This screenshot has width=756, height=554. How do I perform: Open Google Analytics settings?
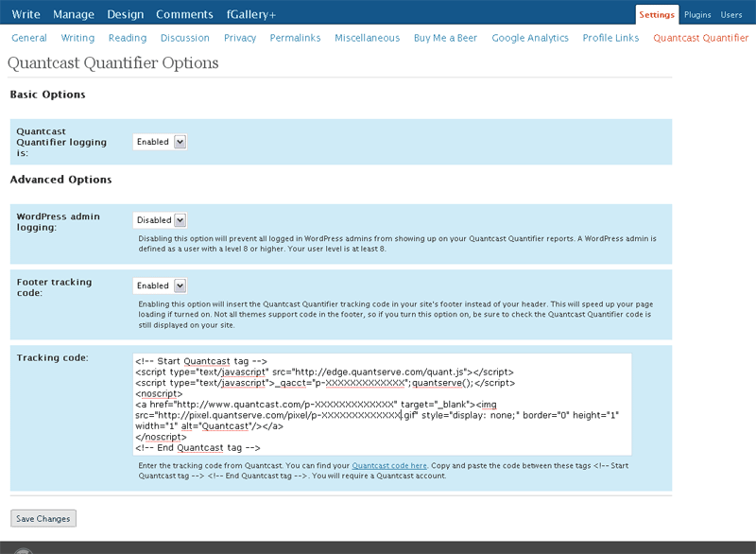530,38
